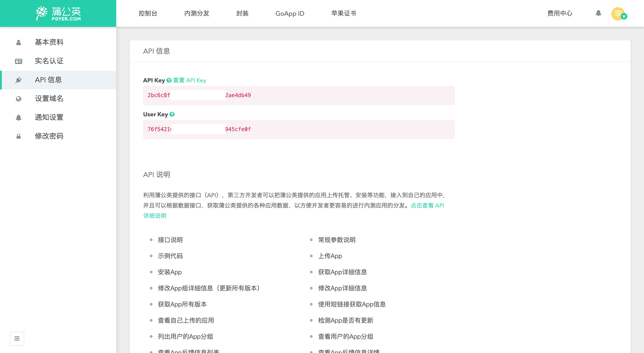Open the GoApp ID nav item
The width and height of the screenshot is (644, 353).
(290, 13)
